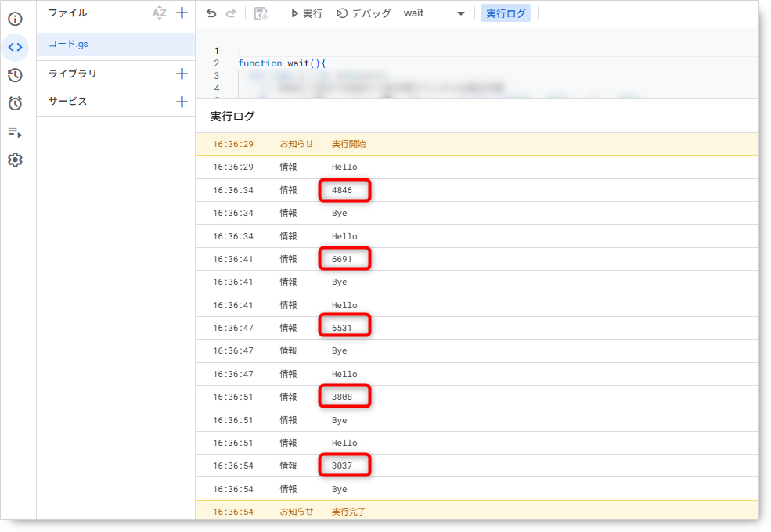This screenshot has height=532, width=771.
Task: Click the 4846 log entry value
Action: 342,190
